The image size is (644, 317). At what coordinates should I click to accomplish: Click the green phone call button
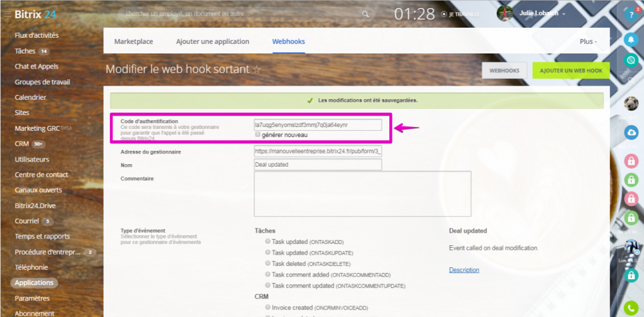pyautogui.click(x=631, y=308)
